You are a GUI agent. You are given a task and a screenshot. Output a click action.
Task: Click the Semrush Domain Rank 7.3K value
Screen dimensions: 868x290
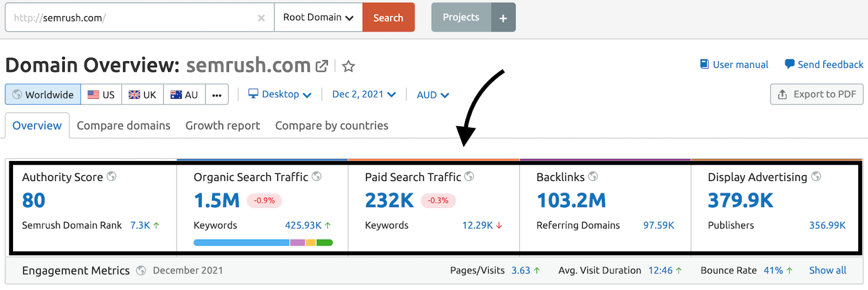point(140,225)
